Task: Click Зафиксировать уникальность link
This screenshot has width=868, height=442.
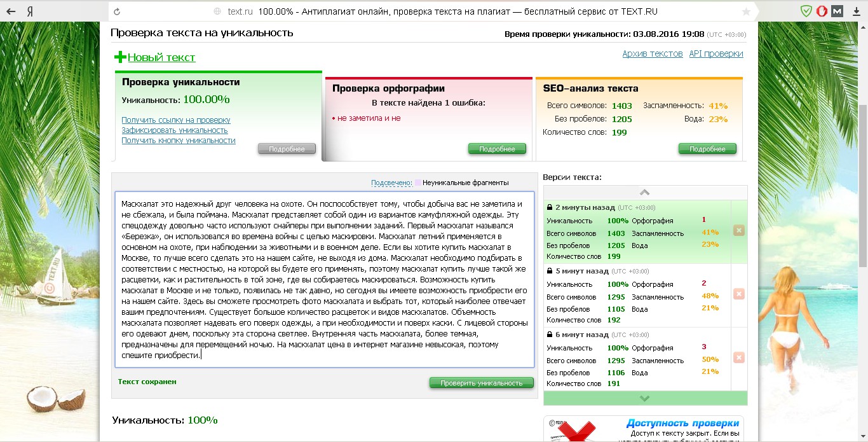Action: click(x=175, y=130)
